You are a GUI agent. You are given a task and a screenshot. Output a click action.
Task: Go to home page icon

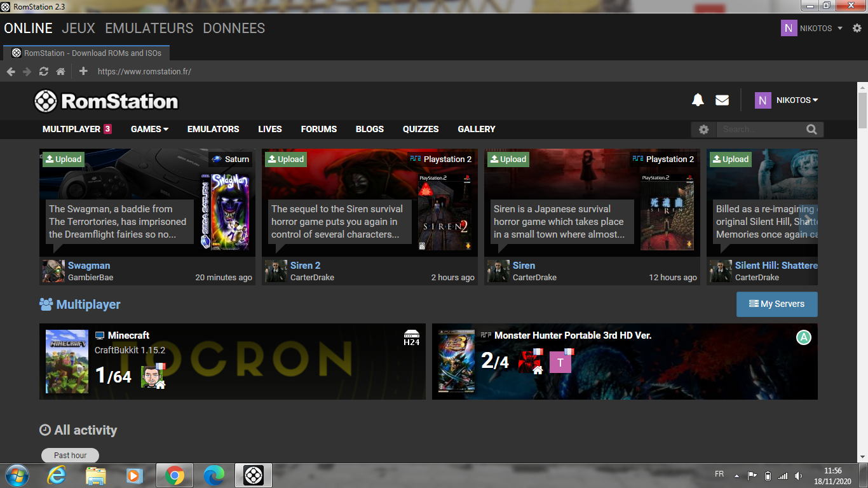coord(60,71)
